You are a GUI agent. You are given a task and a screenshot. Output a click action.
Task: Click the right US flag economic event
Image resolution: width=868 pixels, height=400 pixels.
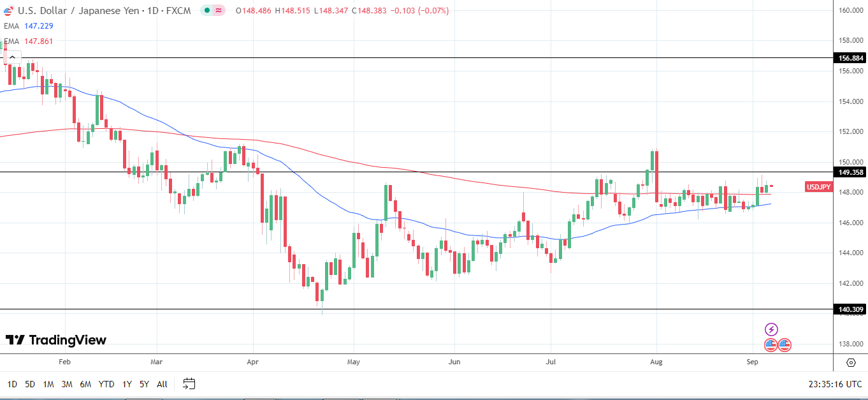click(x=785, y=344)
